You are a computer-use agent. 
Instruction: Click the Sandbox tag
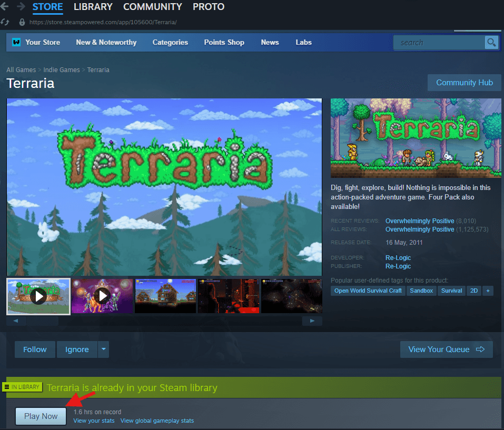421,291
